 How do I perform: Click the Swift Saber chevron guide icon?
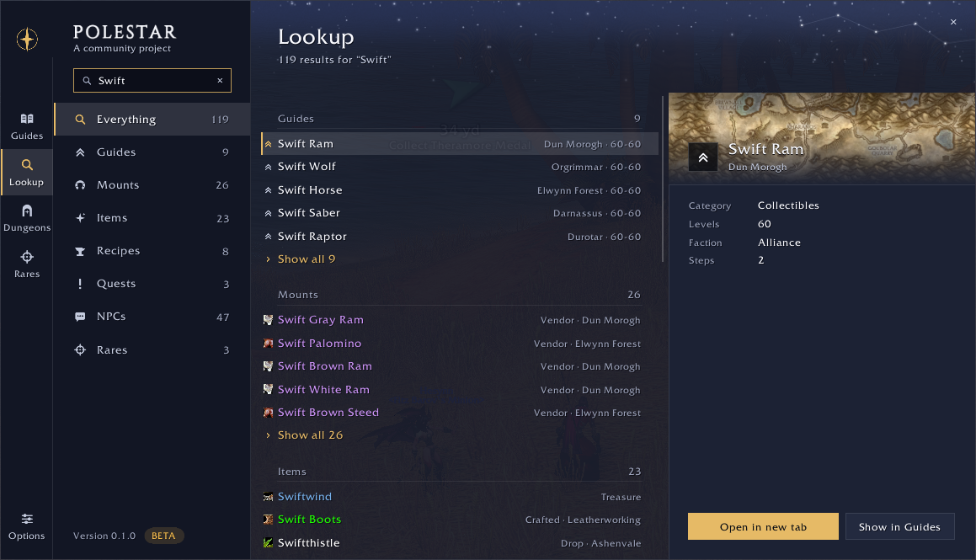coord(269,213)
